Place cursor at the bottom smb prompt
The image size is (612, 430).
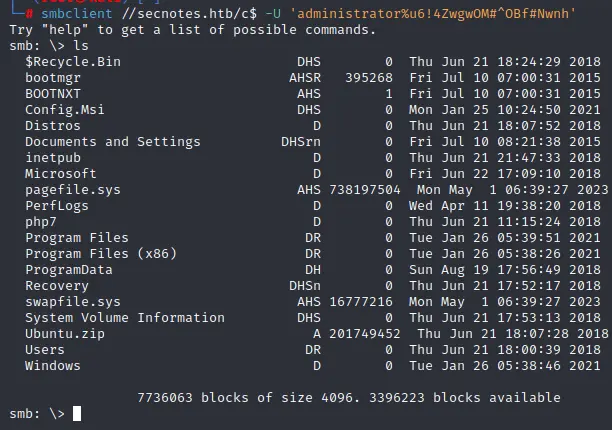point(77,414)
